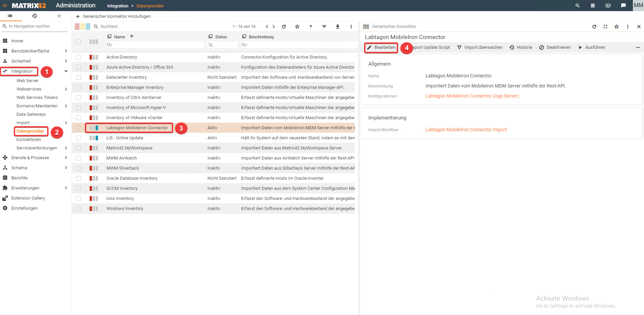Collapse the Integration section chevron

point(66,71)
